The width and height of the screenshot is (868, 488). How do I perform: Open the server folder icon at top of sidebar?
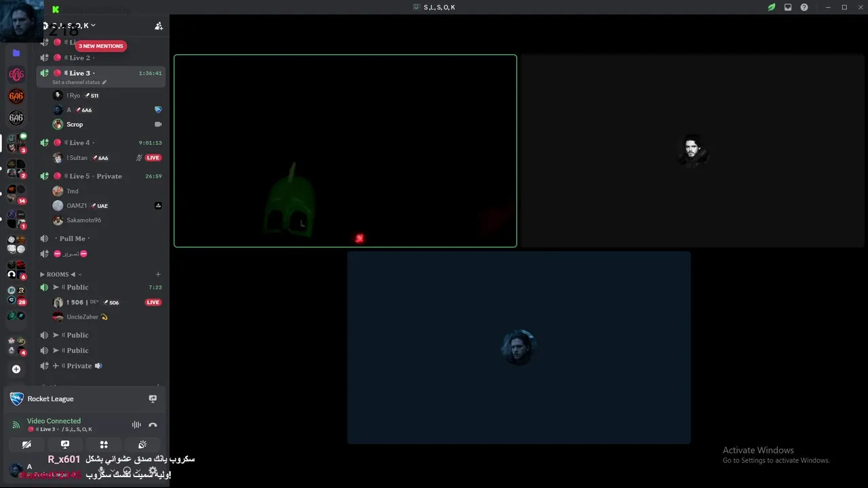point(16,53)
